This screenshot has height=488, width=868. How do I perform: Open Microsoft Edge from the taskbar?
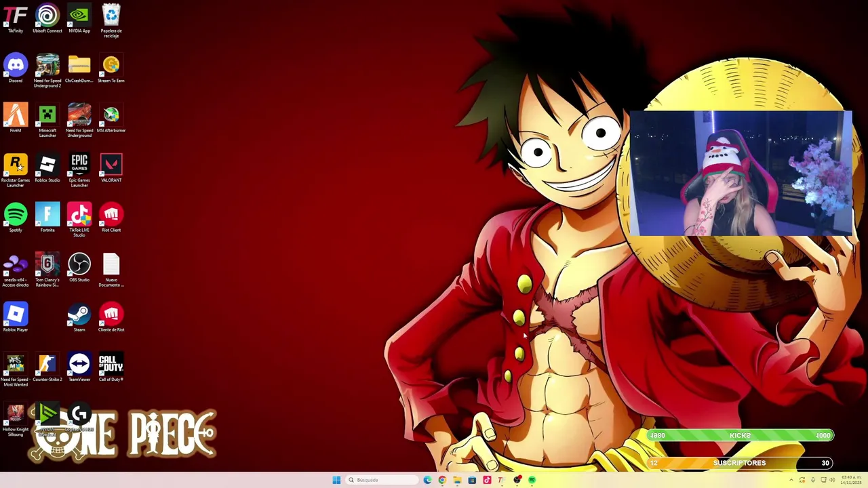(x=427, y=480)
